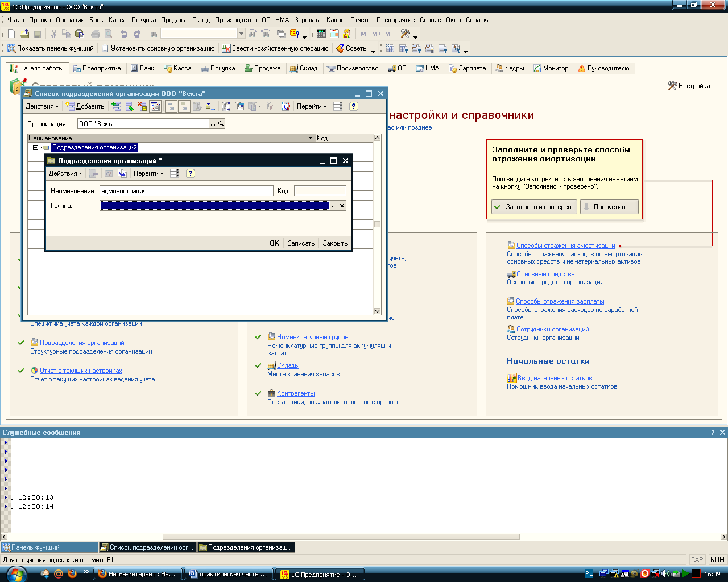This screenshot has width=728, height=582.
Task: Switch to the Производство tab
Action: pyautogui.click(x=353, y=68)
